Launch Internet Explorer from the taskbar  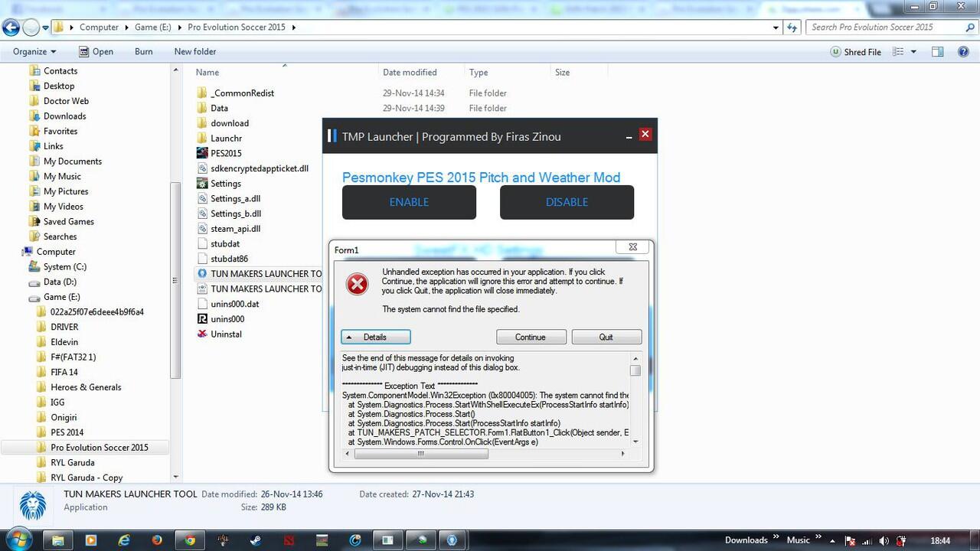coord(124,540)
